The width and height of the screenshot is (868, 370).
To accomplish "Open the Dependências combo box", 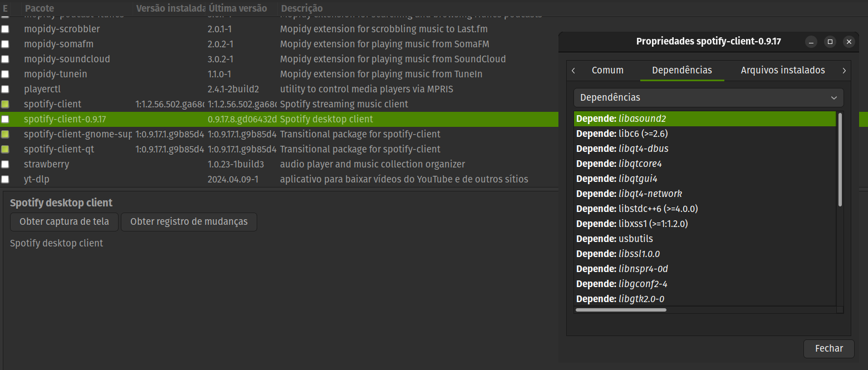I will [x=709, y=97].
